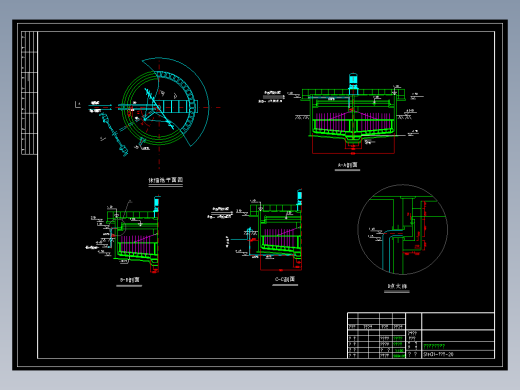Select the detail view title text
Image resolution: width=520 pixels, height=390 pixels.
pyautogui.click(x=397, y=286)
